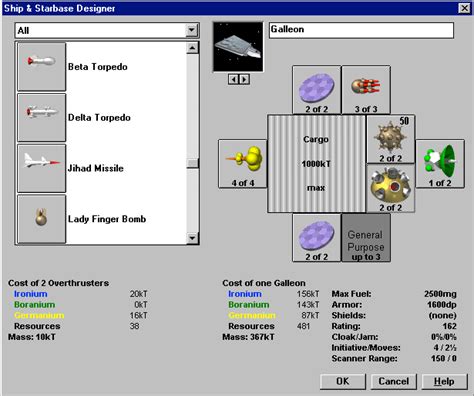Click the Galleon hull picture
474x396 pixels.
[x=238, y=47]
